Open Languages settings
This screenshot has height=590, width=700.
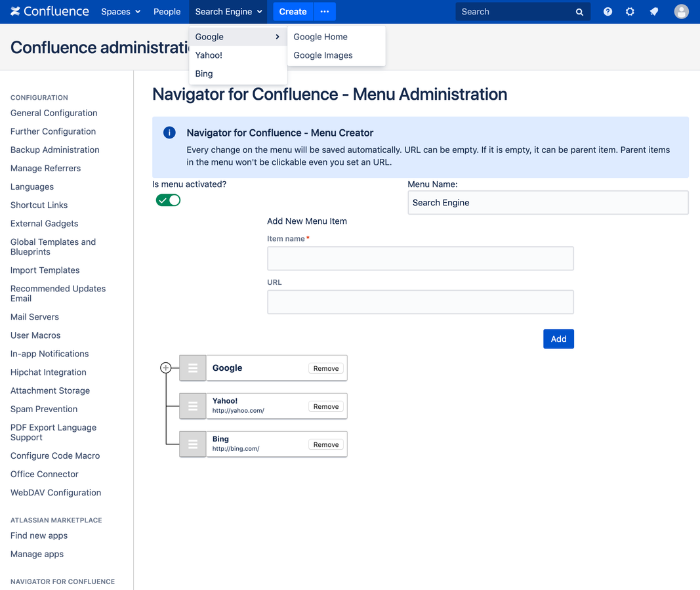[x=32, y=186]
